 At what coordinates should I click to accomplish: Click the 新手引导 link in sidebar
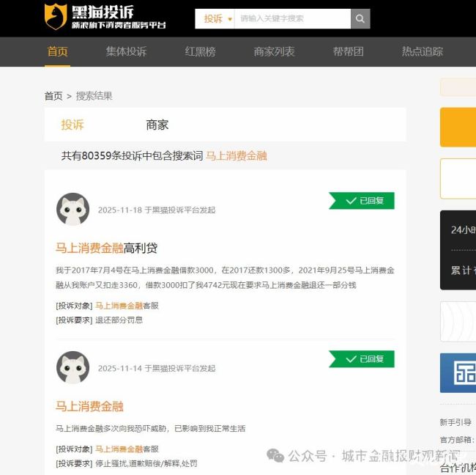click(x=455, y=422)
